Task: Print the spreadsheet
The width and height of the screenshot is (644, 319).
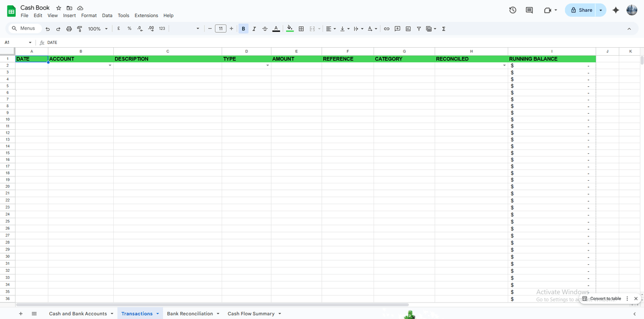Action: pos(69,29)
